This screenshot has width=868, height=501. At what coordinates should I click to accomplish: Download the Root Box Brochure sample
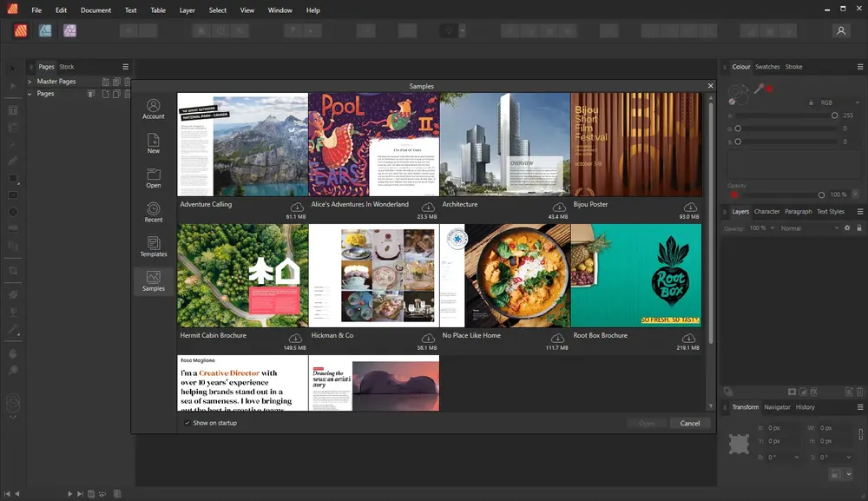click(688, 339)
